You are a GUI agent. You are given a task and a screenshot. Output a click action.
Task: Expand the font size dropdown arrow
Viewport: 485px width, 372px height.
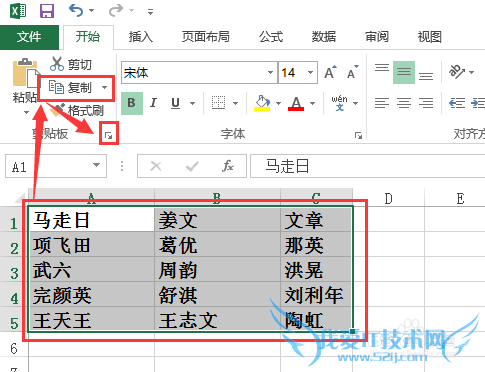tap(310, 72)
